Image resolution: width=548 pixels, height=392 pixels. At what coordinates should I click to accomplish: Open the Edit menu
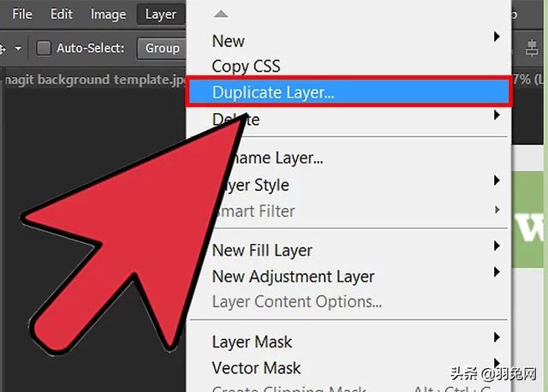tap(62, 15)
